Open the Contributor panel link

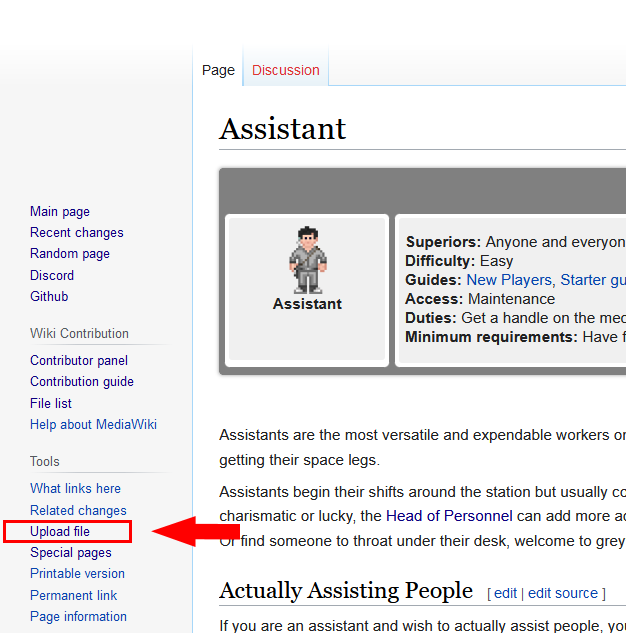coord(79,360)
